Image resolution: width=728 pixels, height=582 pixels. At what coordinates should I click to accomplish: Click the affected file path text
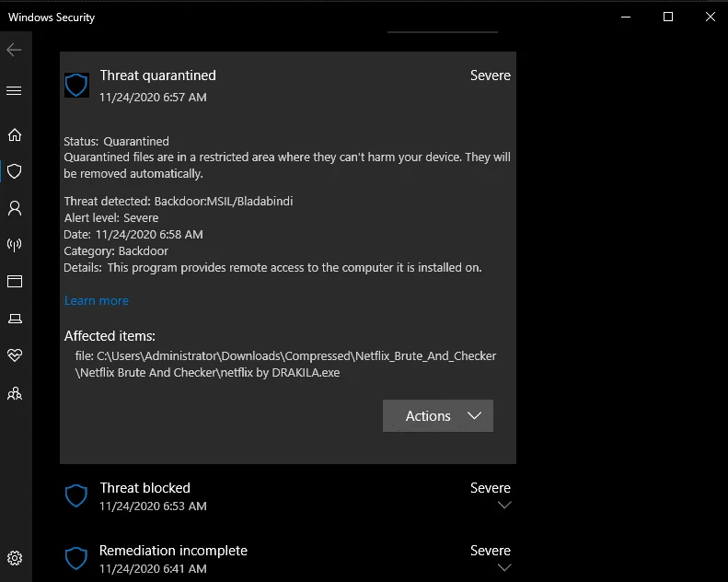click(285, 364)
